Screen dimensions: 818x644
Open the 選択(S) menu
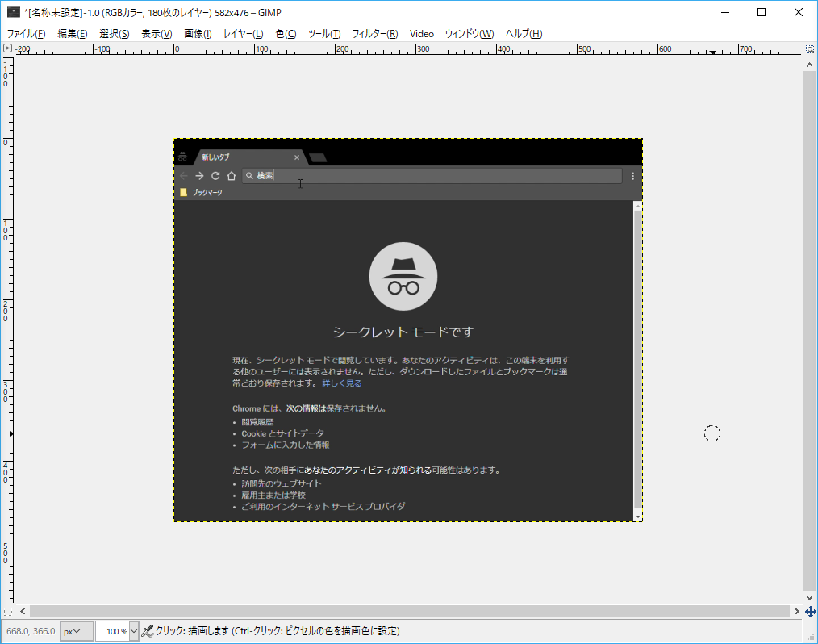115,34
